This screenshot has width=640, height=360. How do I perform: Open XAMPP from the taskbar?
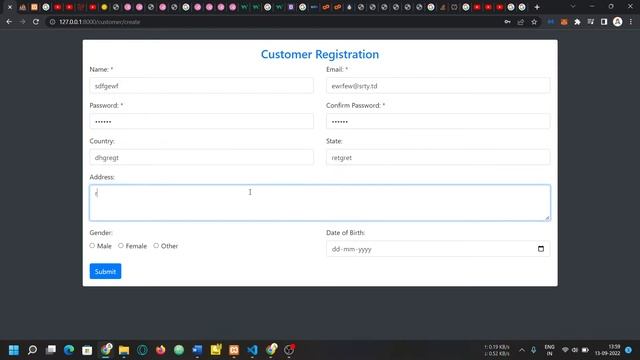pos(234,350)
